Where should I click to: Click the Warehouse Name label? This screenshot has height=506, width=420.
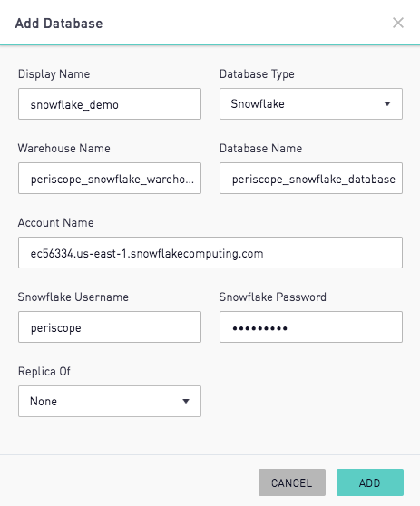(64, 149)
